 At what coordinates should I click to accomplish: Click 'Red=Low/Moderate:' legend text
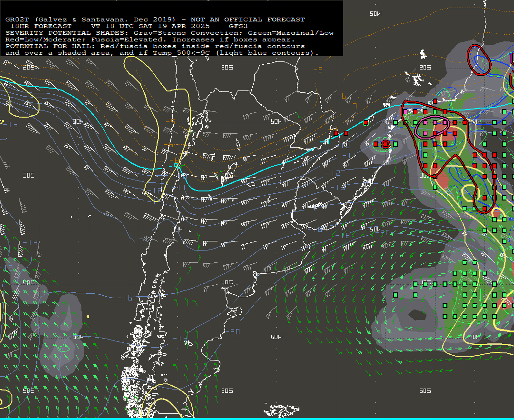[46, 40]
